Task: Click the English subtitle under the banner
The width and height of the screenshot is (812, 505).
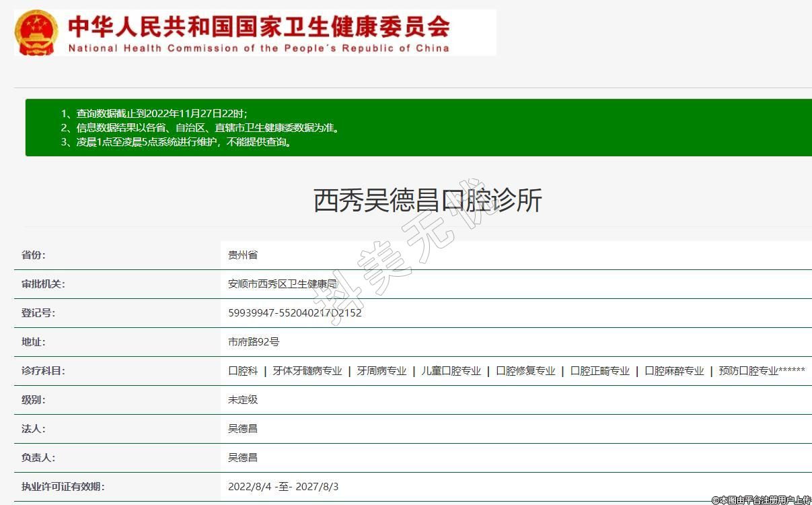Action: coord(259,48)
